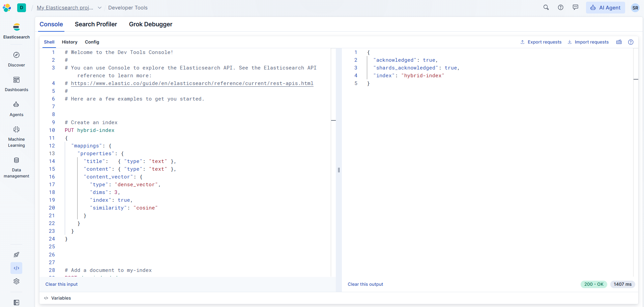The height and width of the screenshot is (307, 644).
Task: Click the 1407 ms response time badge
Action: [623, 284]
